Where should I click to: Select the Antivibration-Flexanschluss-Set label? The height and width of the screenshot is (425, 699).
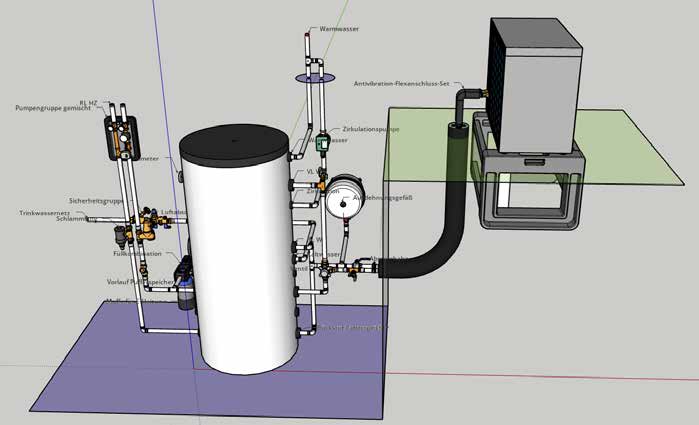click(x=401, y=83)
